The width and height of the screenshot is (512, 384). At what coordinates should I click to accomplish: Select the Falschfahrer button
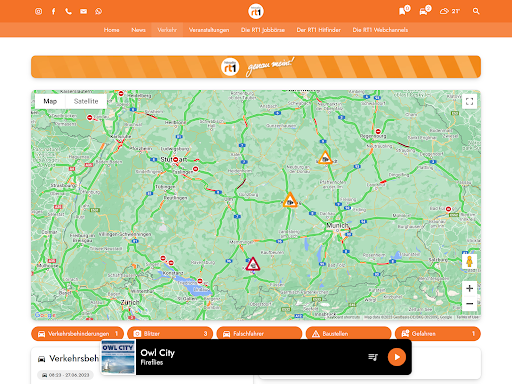(x=259, y=334)
